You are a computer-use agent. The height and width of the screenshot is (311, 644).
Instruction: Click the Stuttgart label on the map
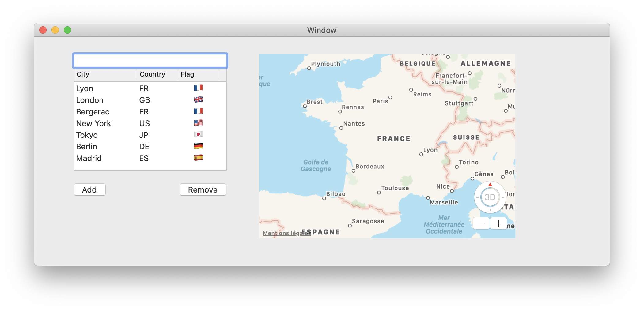click(x=459, y=103)
